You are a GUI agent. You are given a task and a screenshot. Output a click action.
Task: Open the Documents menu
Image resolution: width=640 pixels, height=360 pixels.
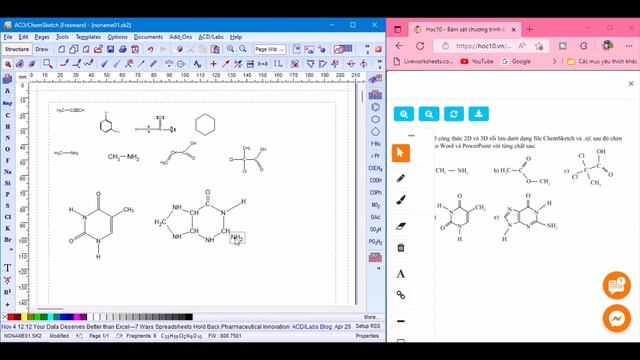(148, 37)
